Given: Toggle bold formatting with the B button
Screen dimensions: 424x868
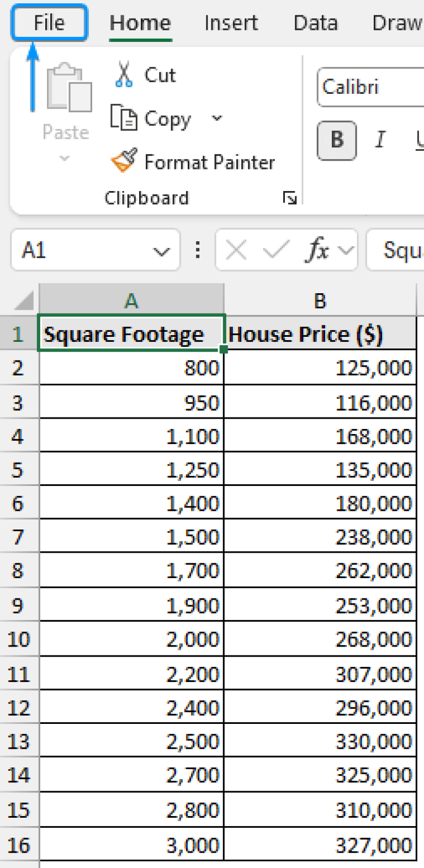Looking at the screenshot, I should coord(336,140).
